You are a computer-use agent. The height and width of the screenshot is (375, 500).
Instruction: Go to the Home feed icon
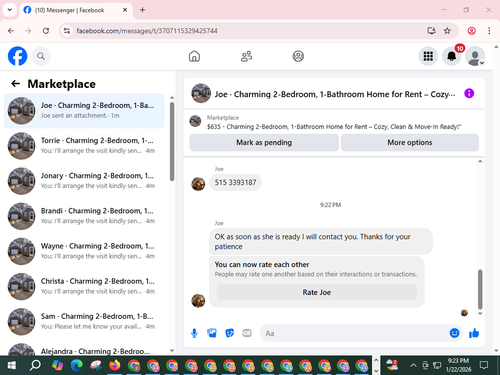[194, 56]
